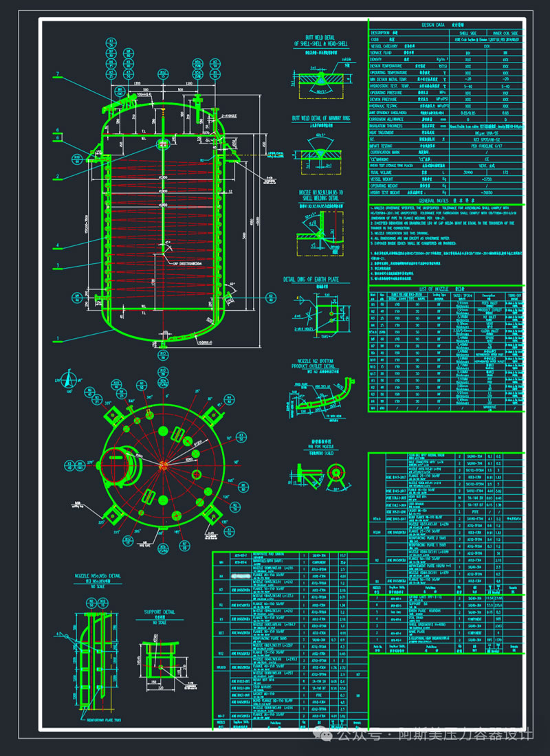Click part number 1 leader label
Screen dimensions: 550x756
click(58, 339)
